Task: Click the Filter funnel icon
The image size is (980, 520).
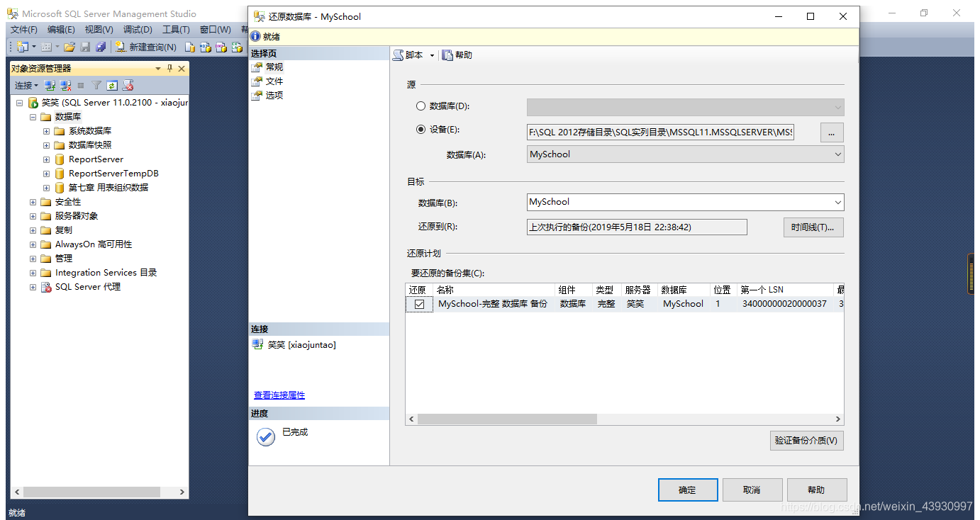Action: pyautogui.click(x=96, y=85)
